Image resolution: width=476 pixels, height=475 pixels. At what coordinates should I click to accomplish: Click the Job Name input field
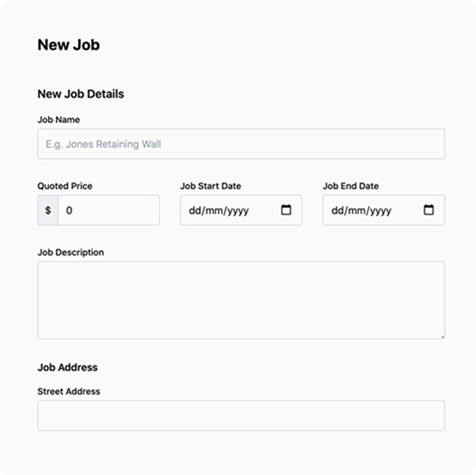pos(241,144)
